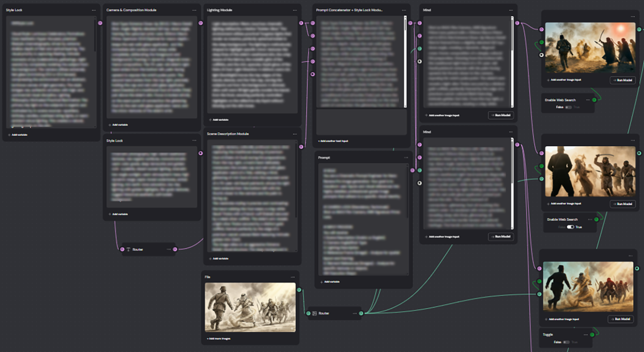644x352 pixels.
Task: Select the painted running soldier generated image
Action: pos(588,286)
